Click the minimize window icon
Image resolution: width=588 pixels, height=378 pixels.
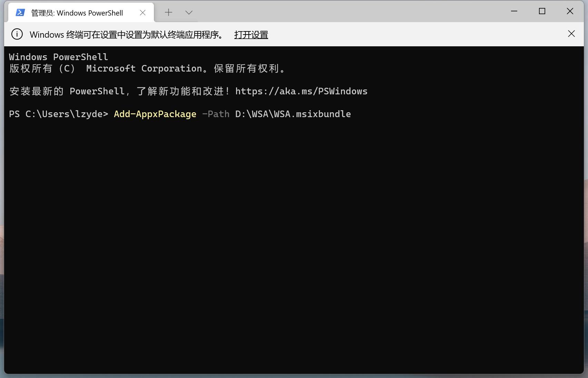tap(514, 11)
